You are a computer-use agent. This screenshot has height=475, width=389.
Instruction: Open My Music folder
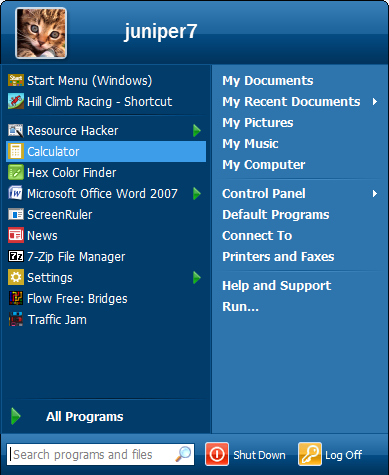pos(250,143)
